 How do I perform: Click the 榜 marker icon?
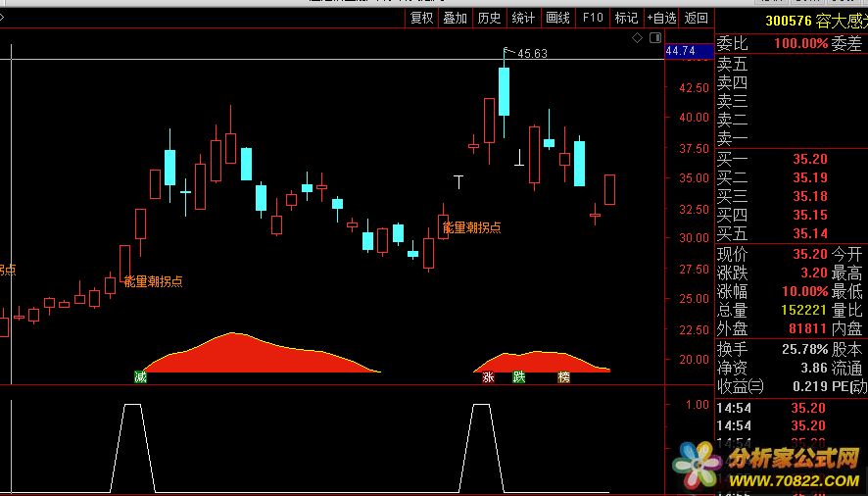coord(563,376)
